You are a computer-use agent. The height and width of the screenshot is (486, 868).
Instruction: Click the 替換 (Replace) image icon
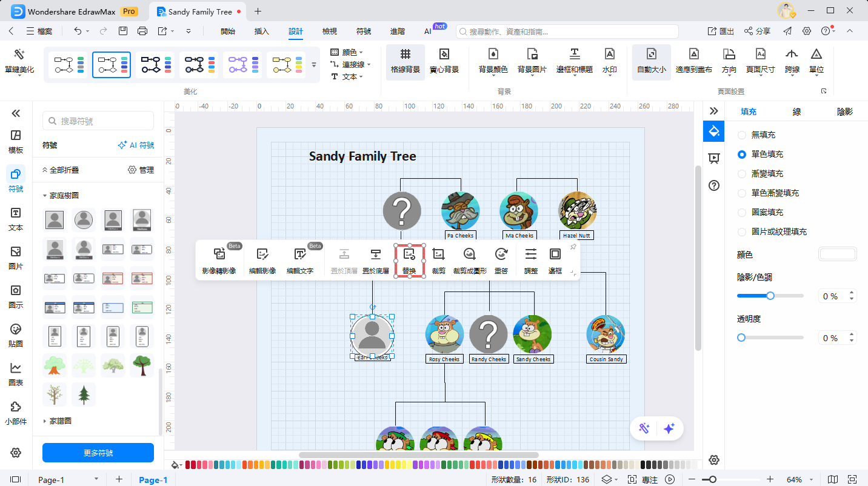(409, 255)
